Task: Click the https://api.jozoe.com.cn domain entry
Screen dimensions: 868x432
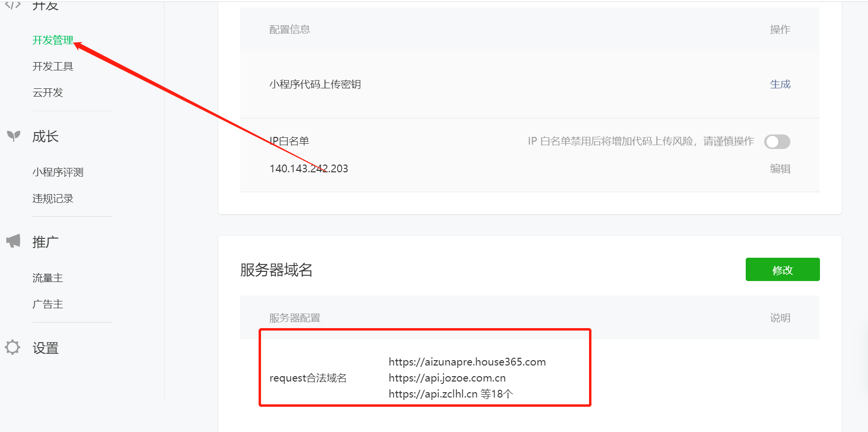Action: 447,378
